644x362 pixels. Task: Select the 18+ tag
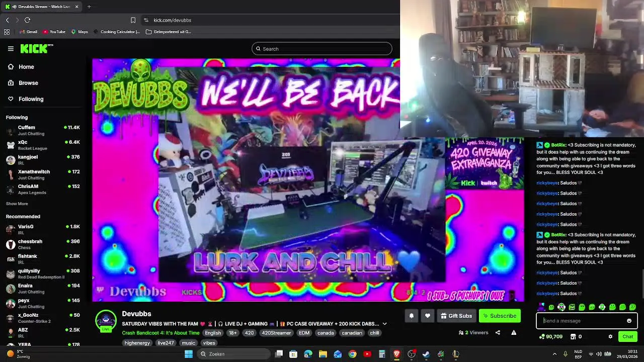click(x=233, y=333)
